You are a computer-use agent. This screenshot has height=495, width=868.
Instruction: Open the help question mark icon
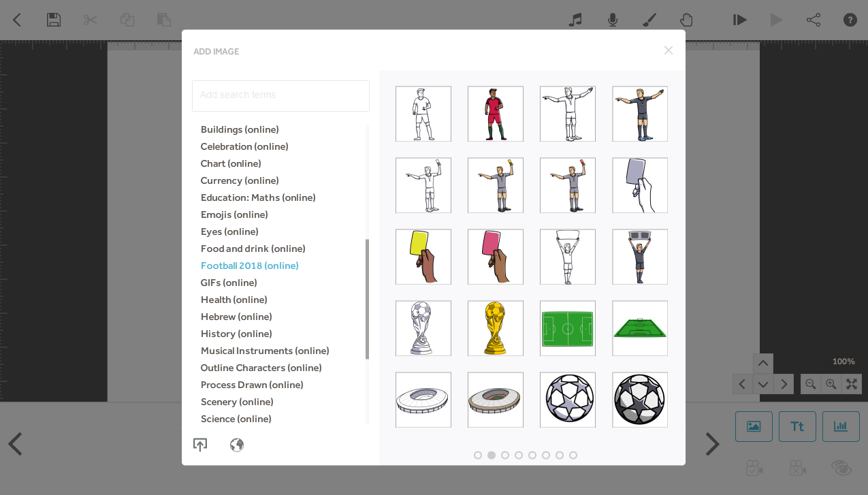(x=850, y=20)
